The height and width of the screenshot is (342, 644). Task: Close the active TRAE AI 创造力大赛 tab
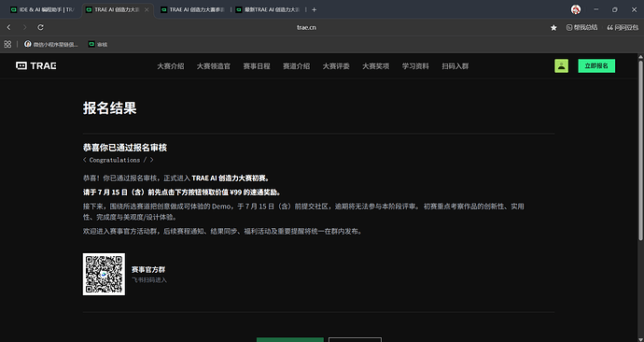pos(147,9)
